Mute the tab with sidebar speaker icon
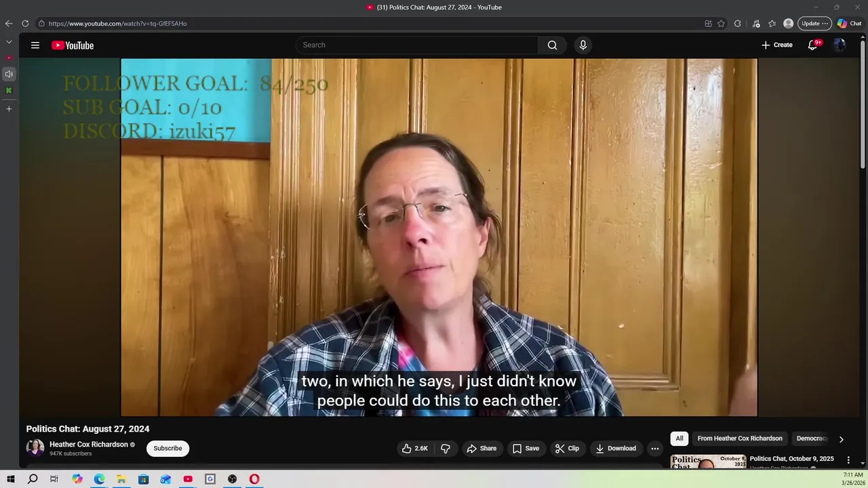Viewport: 868px width, 488px height. (x=9, y=74)
